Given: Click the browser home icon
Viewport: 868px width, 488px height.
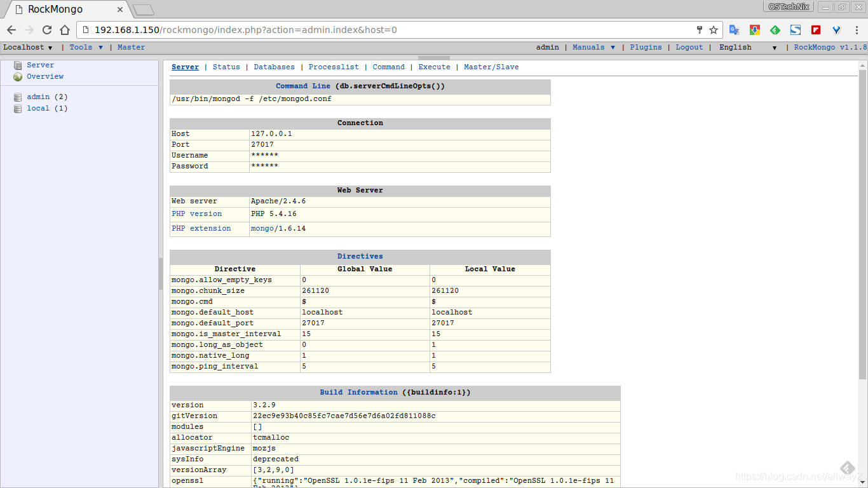Looking at the screenshot, I should point(64,29).
